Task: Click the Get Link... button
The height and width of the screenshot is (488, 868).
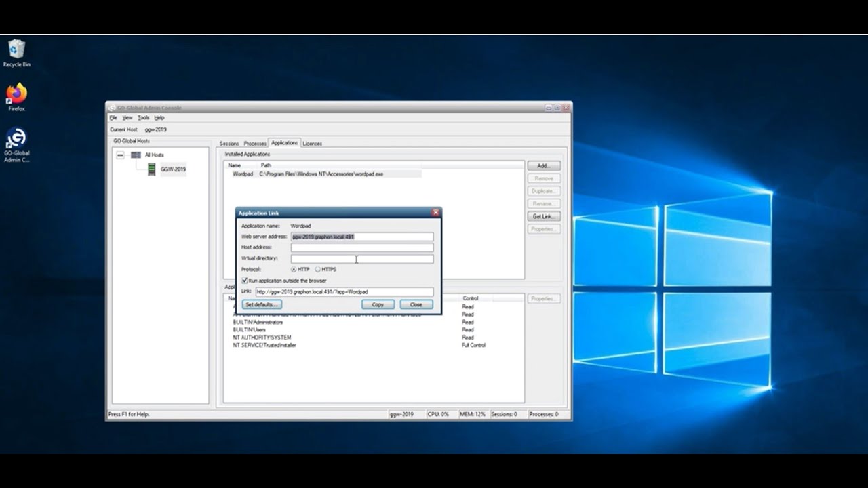Action: (544, 216)
